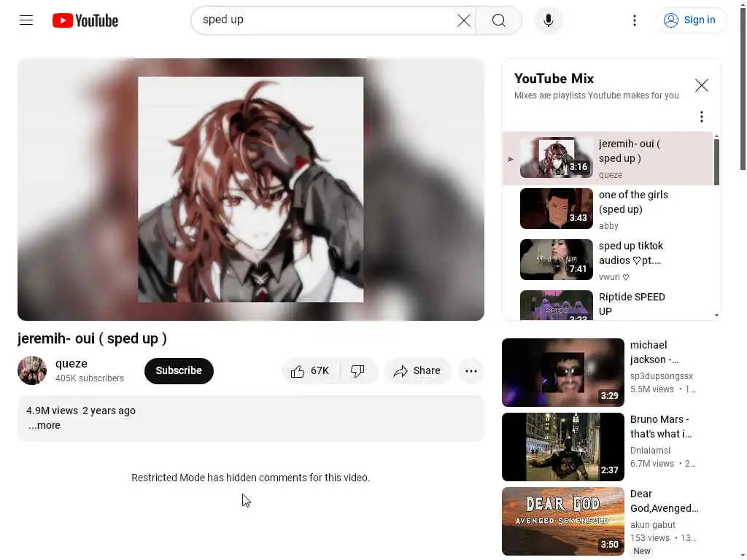Click the mix list scrollbar thumb

[x=716, y=162]
